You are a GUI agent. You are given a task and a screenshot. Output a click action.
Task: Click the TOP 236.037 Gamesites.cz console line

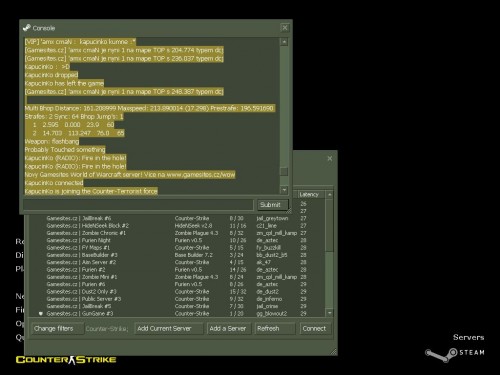[x=124, y=59]
